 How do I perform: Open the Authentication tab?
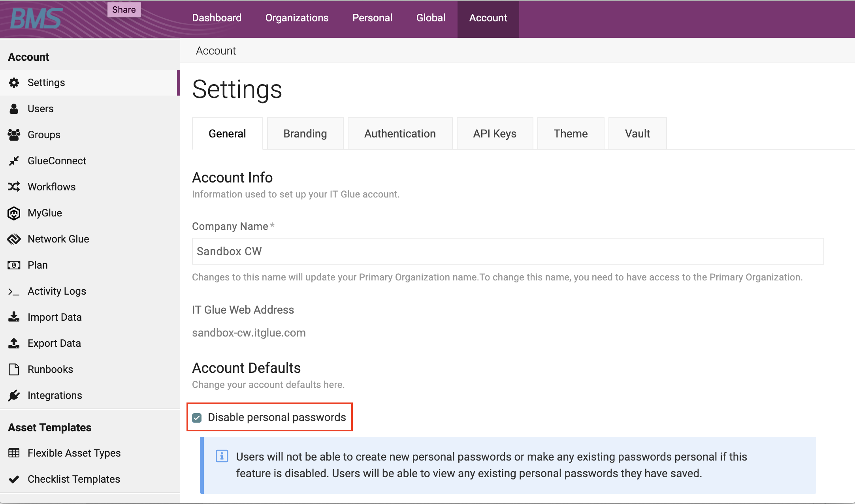coord(400,134)
